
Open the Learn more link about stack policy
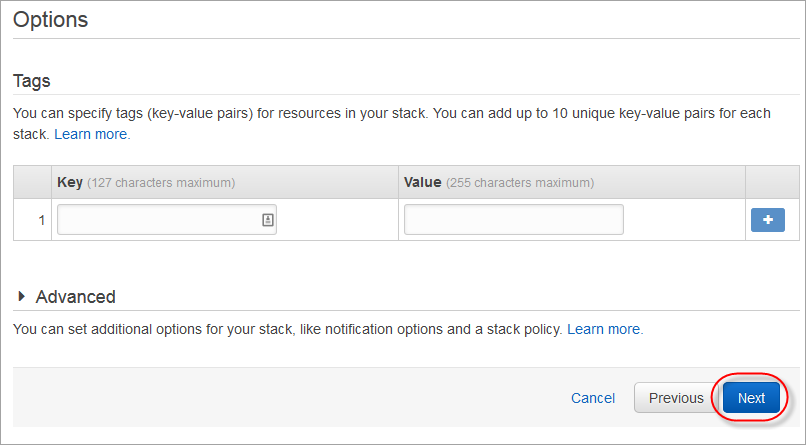[605, 328]
